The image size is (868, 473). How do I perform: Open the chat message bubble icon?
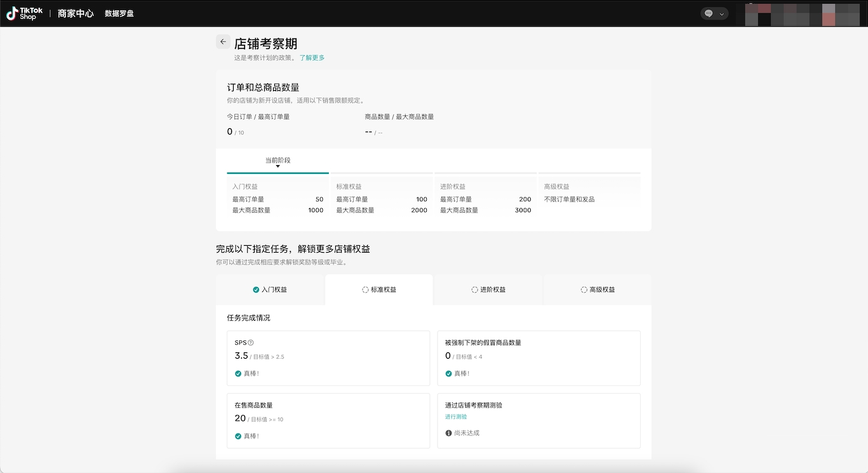[x=709, y=13]
